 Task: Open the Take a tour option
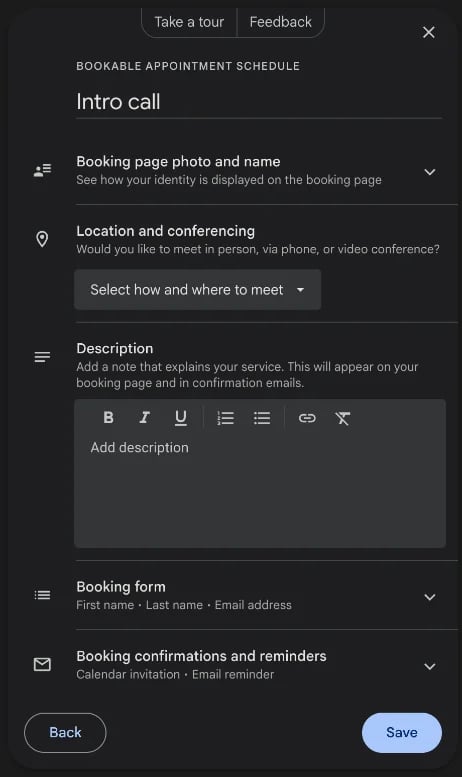tap(189, 22)
